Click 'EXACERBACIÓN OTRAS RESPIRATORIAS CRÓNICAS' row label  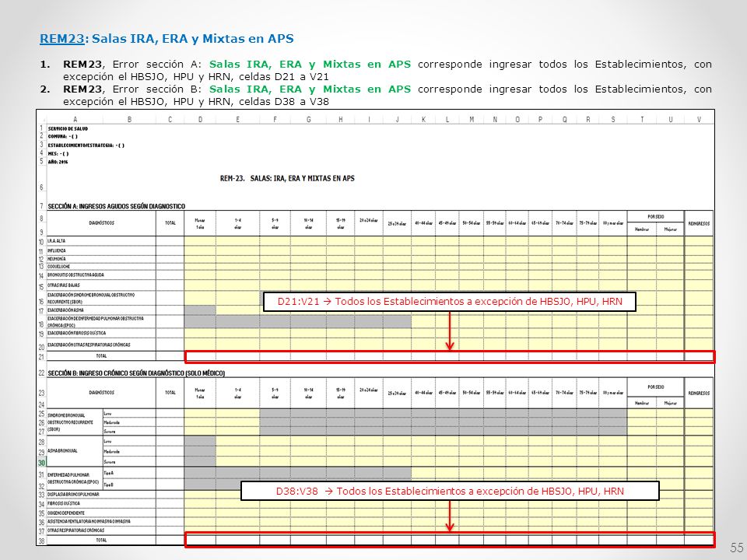[89, 345]
